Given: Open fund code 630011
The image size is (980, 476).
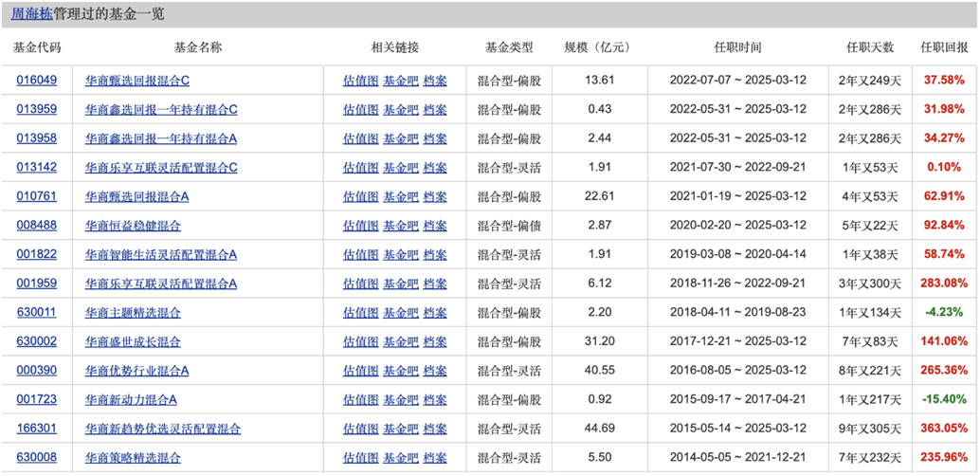Looking at the screenshot, I should (x=37, y=313).
